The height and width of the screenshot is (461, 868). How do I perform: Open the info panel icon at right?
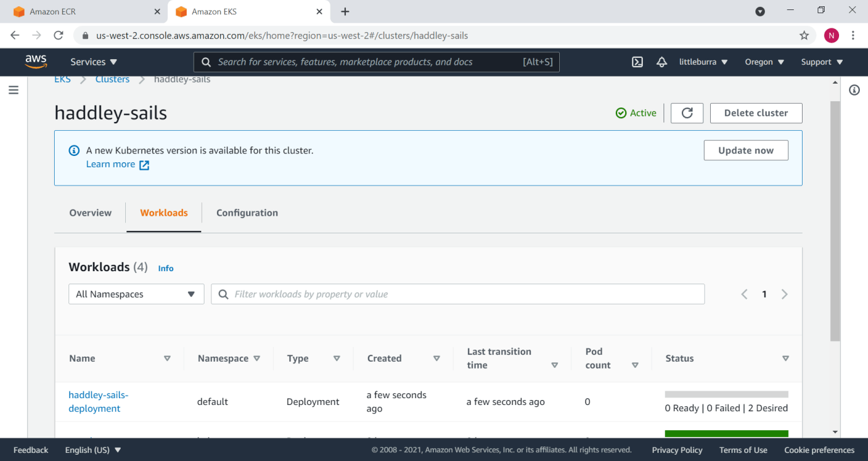point(854,90)
